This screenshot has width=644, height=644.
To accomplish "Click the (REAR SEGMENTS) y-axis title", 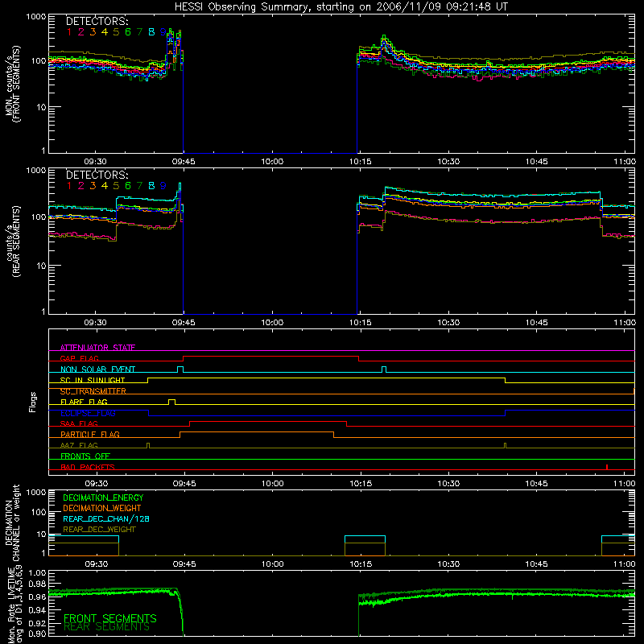I will [17, 241].
